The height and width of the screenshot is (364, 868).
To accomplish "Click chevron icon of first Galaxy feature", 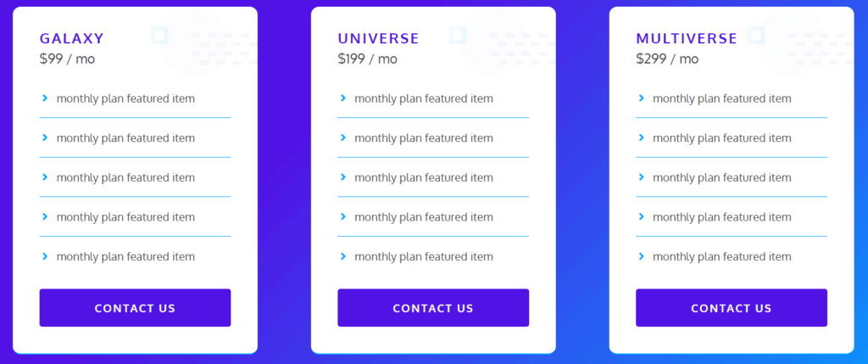I will coord(46,98).
